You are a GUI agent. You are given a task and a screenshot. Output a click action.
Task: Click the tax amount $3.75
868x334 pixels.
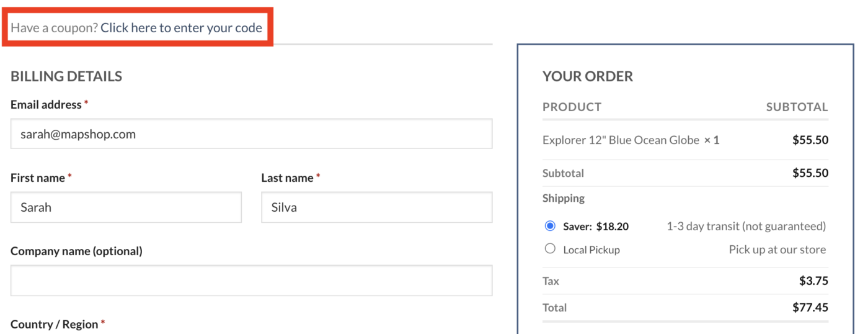[813, 281]
